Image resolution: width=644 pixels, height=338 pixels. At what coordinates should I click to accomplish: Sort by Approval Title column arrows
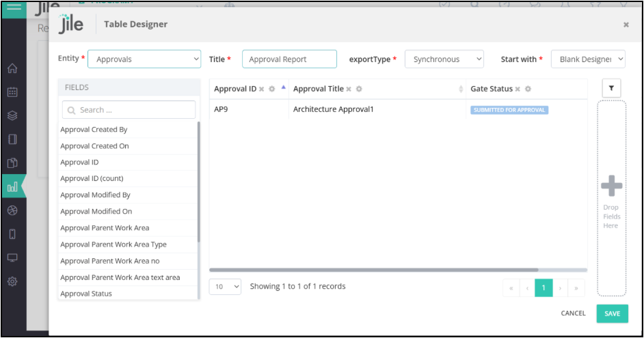pyautogui.click(x=461, y=89)
